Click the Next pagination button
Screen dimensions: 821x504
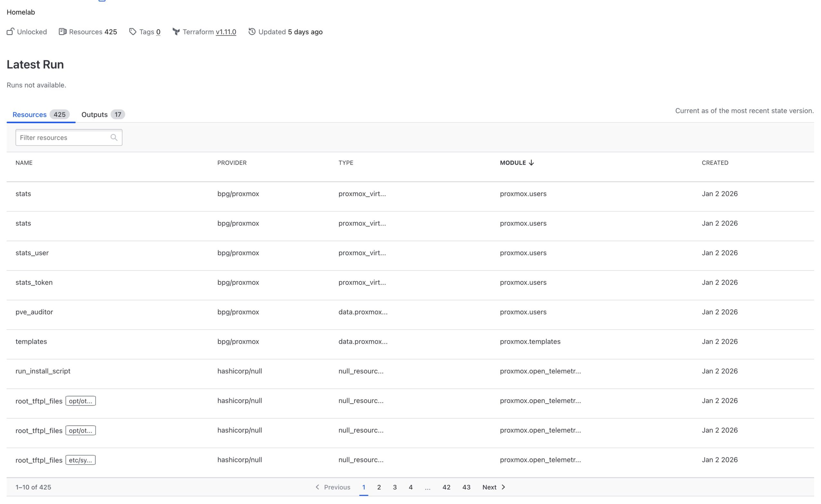coord(489,487)
